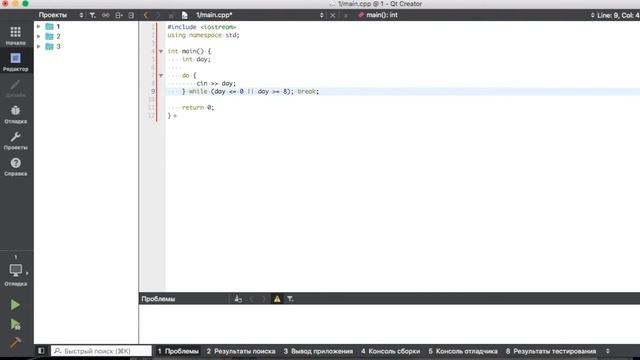Image resolution: width=640 pixels, height=360 pixels.
Task: Open the filter tree icon in Projects panel
Action: pyautogui.click(x=93, y=15)
